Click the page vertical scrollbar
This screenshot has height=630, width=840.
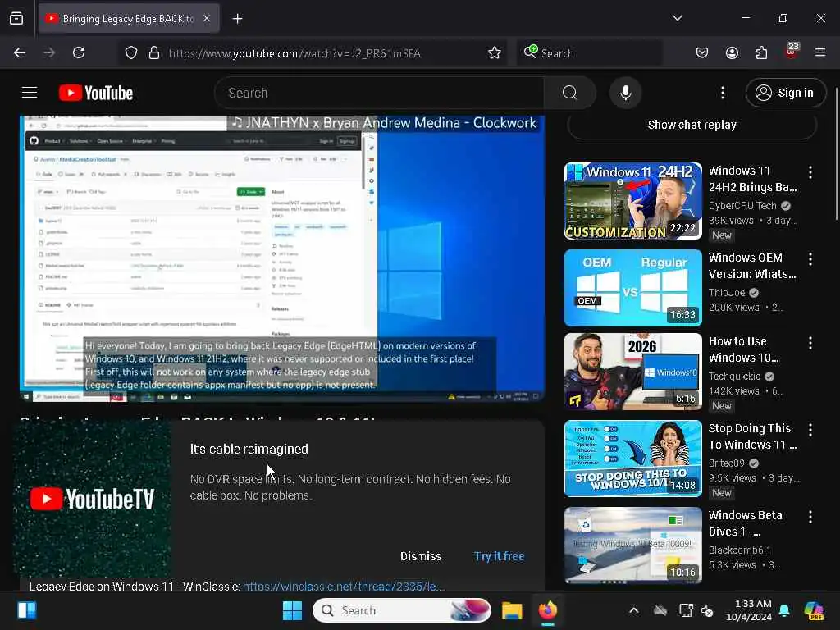(x=836, y=153)
